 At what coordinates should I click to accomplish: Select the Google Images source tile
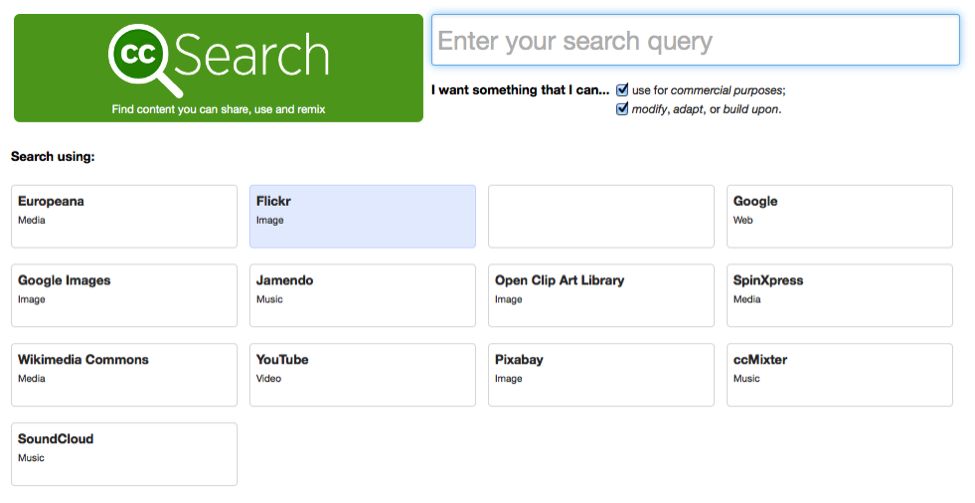click(x=124, y=295)
